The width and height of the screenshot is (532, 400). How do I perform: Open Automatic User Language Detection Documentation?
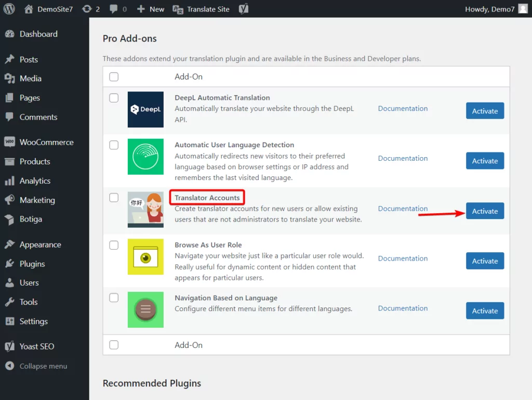coord(403,159)
